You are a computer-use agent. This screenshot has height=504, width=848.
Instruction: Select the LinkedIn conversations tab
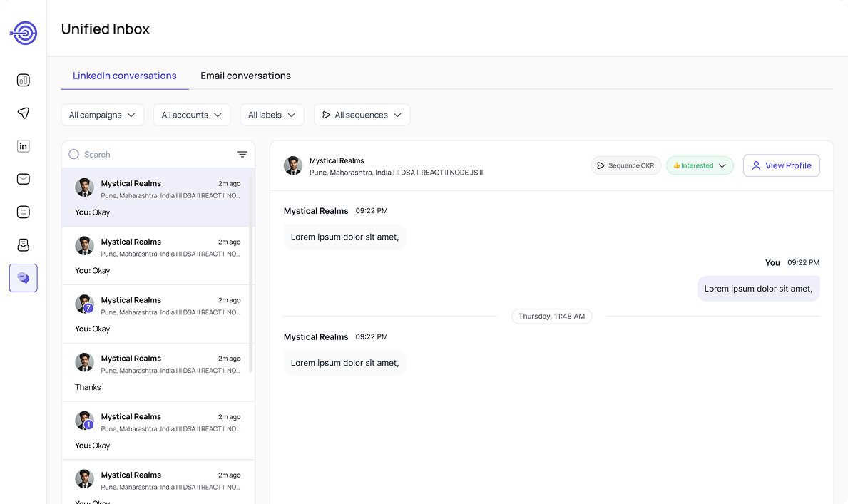click(125, 76)
